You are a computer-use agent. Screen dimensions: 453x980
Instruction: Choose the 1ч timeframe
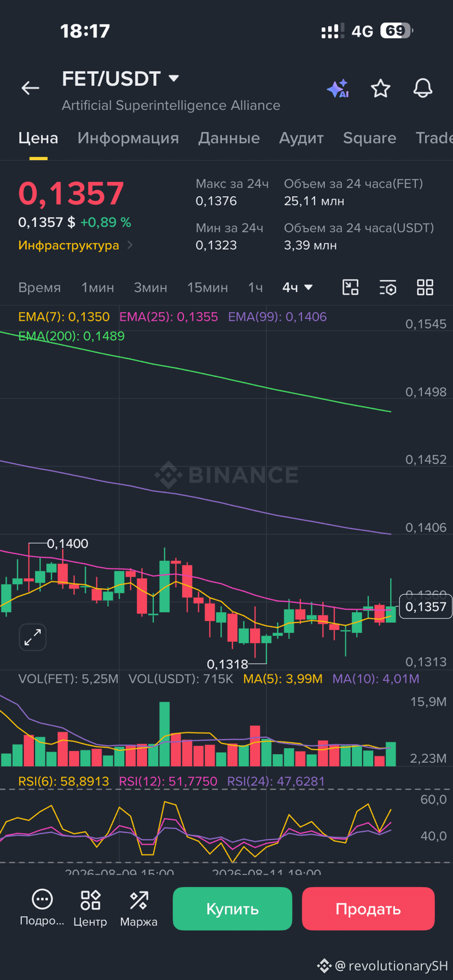255,287
